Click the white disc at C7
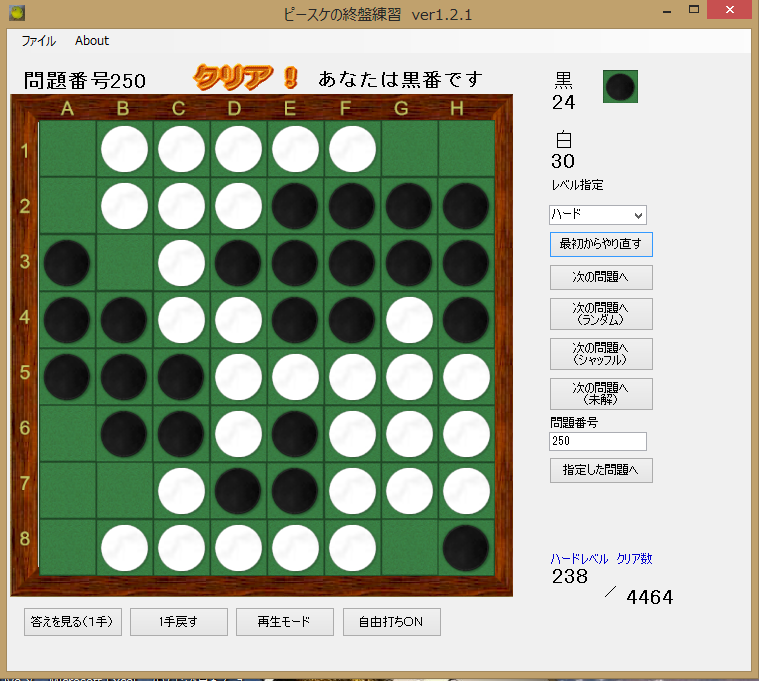Screen dimensions: 759x681 point(182,491)
